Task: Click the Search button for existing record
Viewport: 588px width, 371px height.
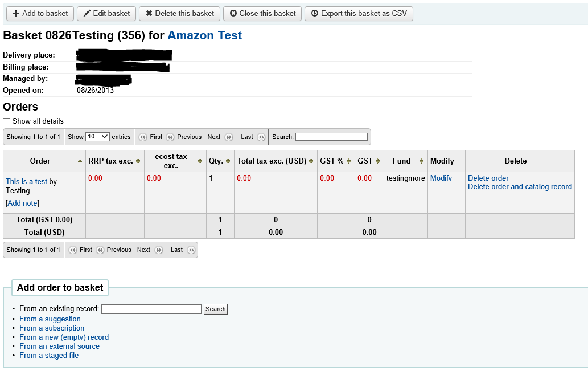Action: click(x=216, y=309)
